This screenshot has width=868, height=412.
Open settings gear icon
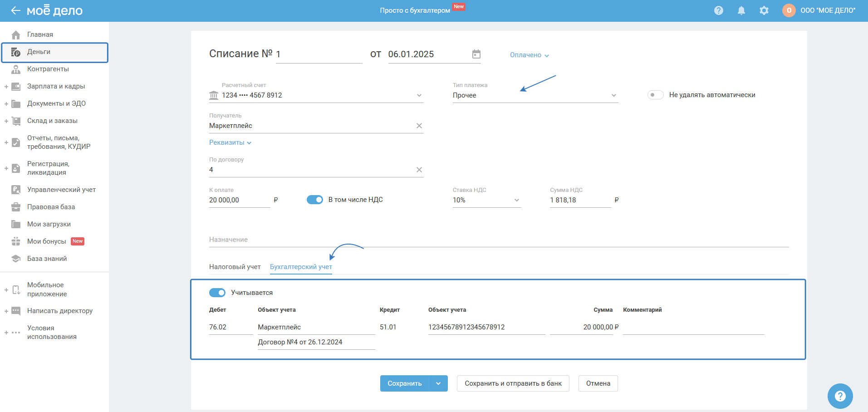(764, 10)
